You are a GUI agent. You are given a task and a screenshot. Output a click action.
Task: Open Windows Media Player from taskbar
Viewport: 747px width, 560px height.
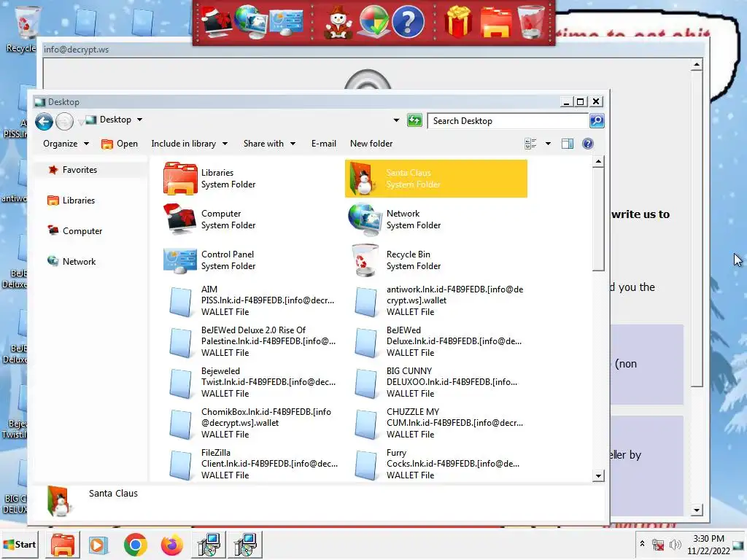[x=98, y=545]
